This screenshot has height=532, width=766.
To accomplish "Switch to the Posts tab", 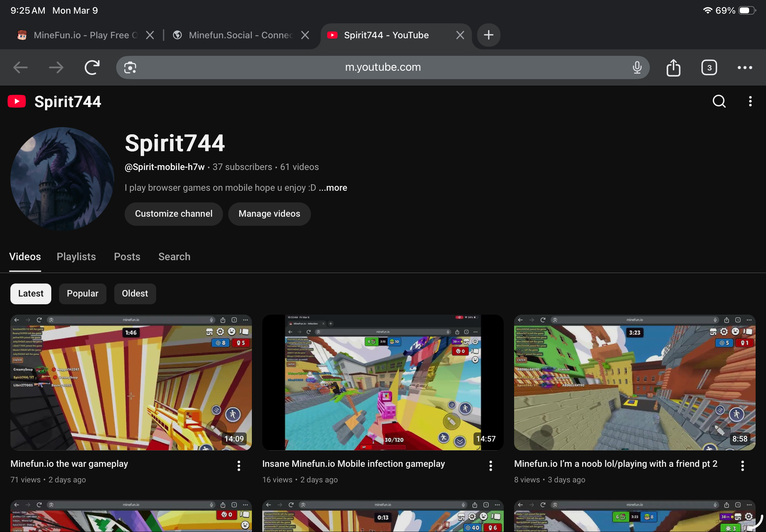I will pyautogui.click(x=127, y=257).
